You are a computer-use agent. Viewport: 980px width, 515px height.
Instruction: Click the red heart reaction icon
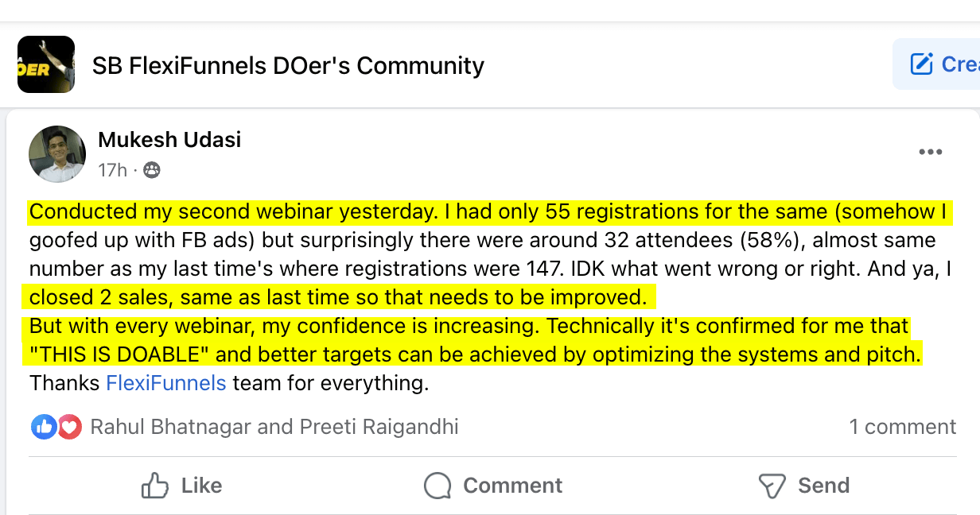tap(70, 427)
